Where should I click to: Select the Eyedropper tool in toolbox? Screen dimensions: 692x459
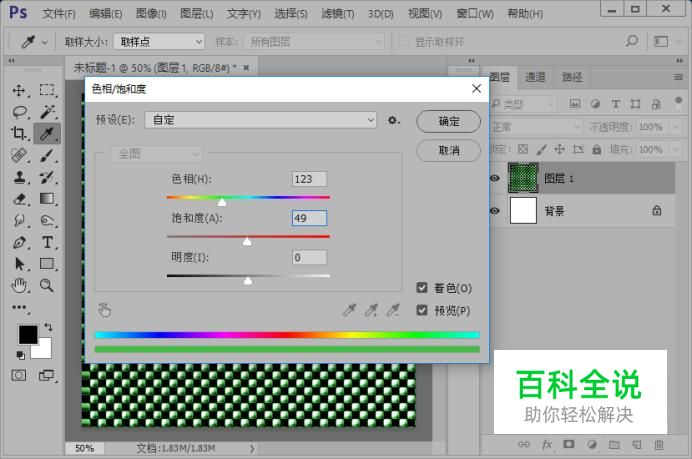47,133
